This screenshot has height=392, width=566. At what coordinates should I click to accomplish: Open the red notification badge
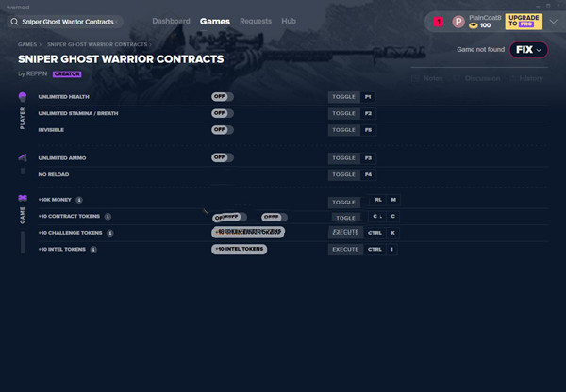click(x=438, y=21)
